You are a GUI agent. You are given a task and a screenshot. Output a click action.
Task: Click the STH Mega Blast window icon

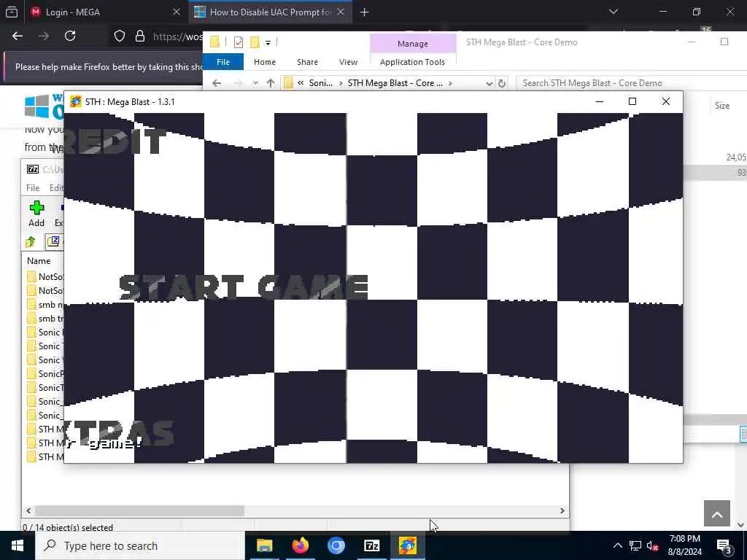[75, 101]
